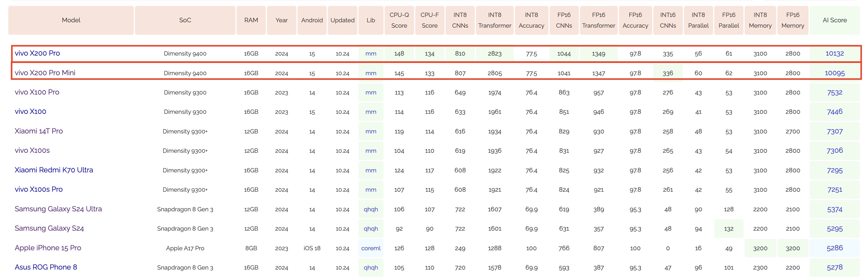
Task: Open the Xiaomi Redmi K70 Ultra link
Action: click(x=54, y=170)
